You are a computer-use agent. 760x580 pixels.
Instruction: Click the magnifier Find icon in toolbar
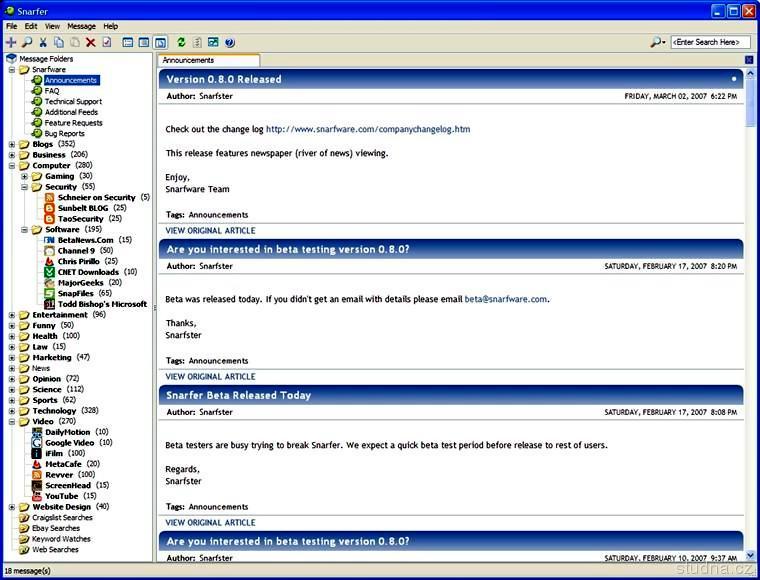pyautogui.click(x=27, y=42)
